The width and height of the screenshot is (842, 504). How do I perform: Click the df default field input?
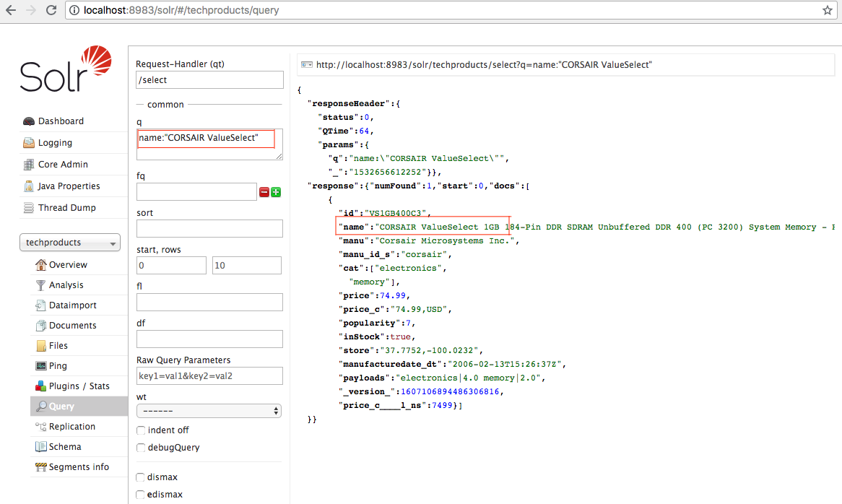[209, 339]
